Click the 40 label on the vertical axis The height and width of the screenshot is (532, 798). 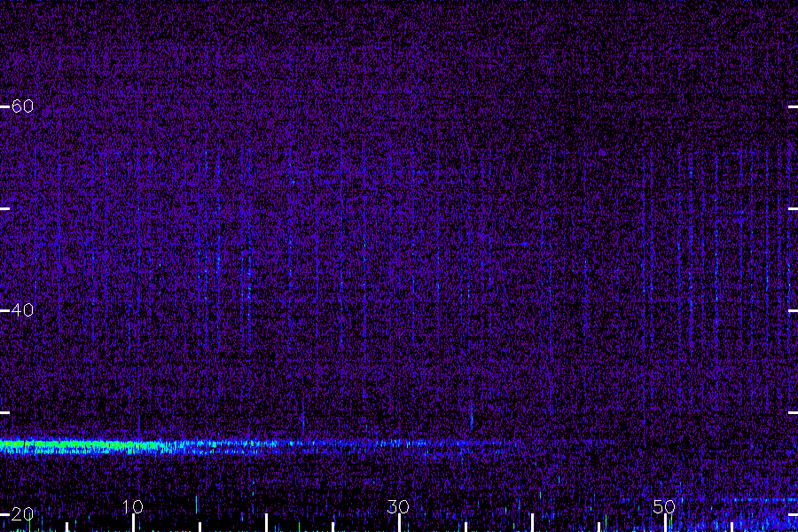click(22, 309)
